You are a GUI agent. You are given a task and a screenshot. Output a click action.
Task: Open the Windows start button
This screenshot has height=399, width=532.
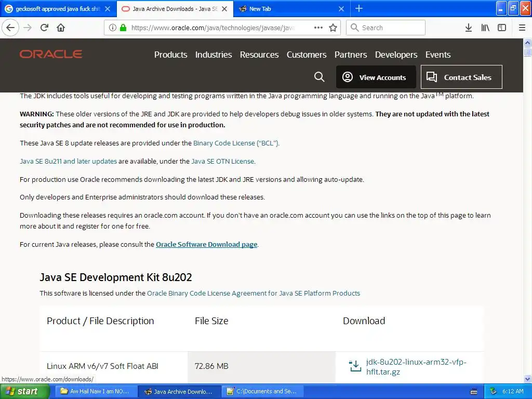tap(24, 391)
